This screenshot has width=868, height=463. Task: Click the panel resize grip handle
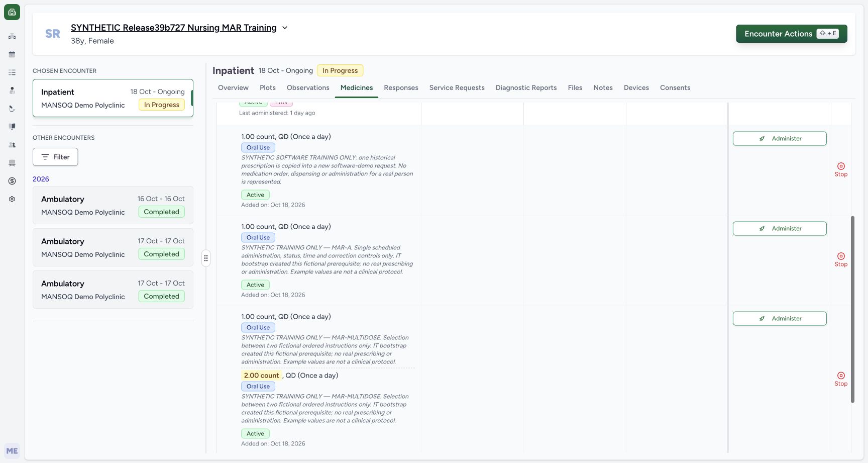coord(206,258)
